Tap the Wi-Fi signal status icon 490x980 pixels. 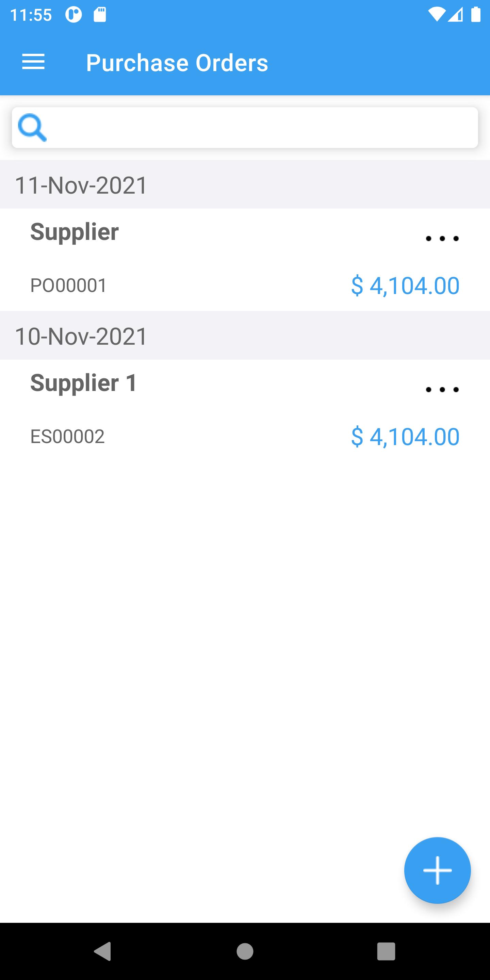click(436, 15)
